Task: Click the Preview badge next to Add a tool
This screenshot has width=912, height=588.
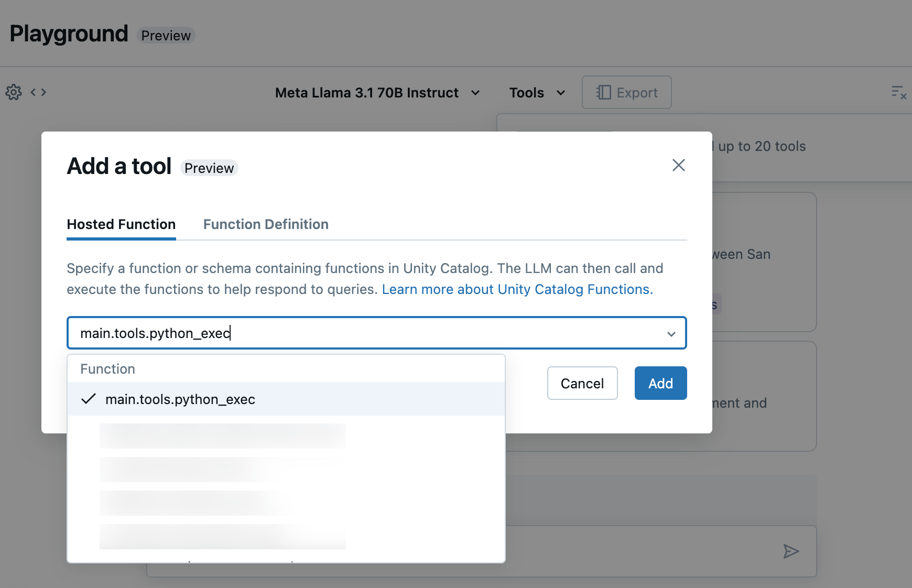Action: point(209,168)
